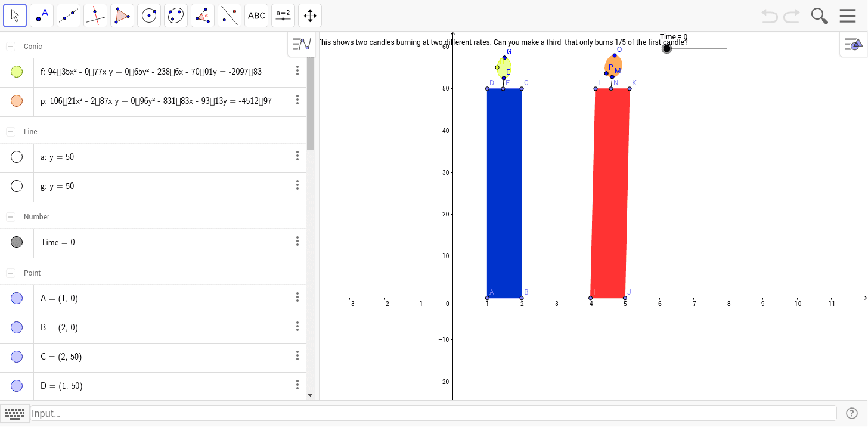Open the search magnifier
Image resolution: width=868 pixels, height=427 pixels.
(820, 16)
